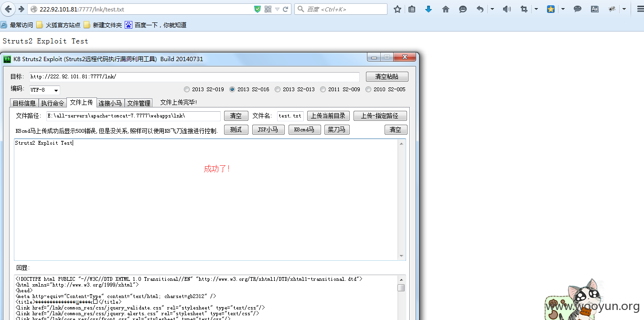Open the 编码 UTF-8 dropdown
644x320 pixels.
44,90
